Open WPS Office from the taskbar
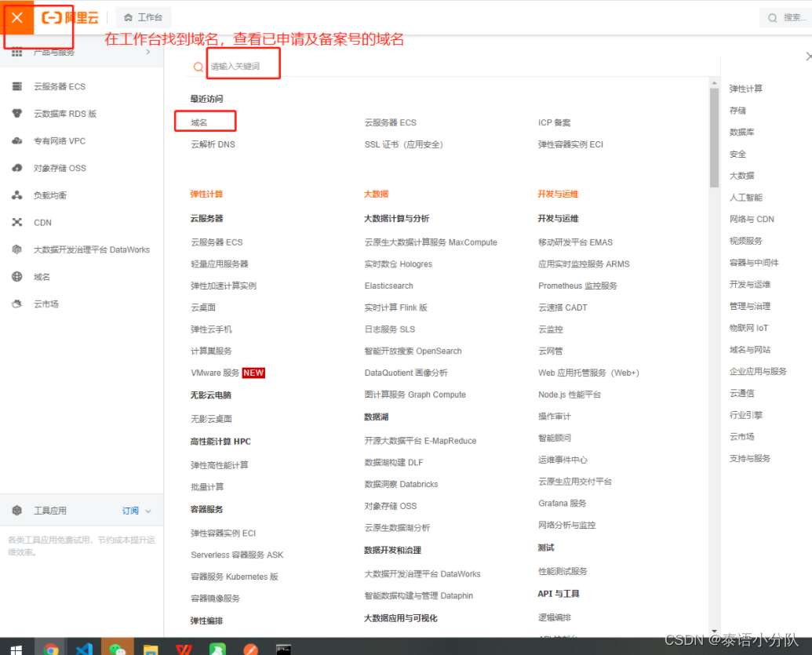 click(184, 649)
